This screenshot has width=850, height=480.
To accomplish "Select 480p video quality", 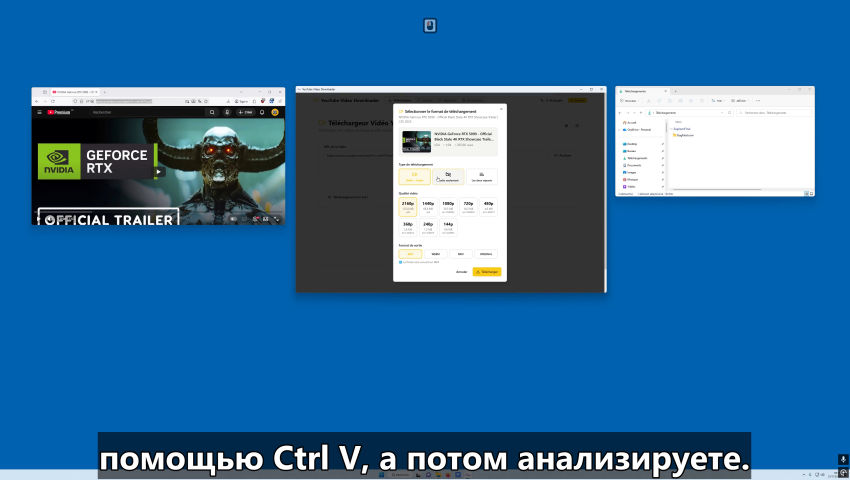I will coord(488,207).
